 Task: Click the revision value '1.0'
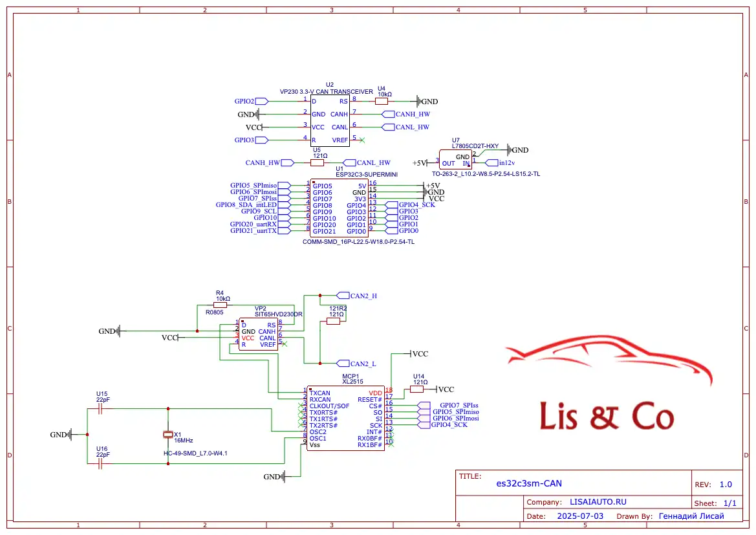click(x=726, y=485)
